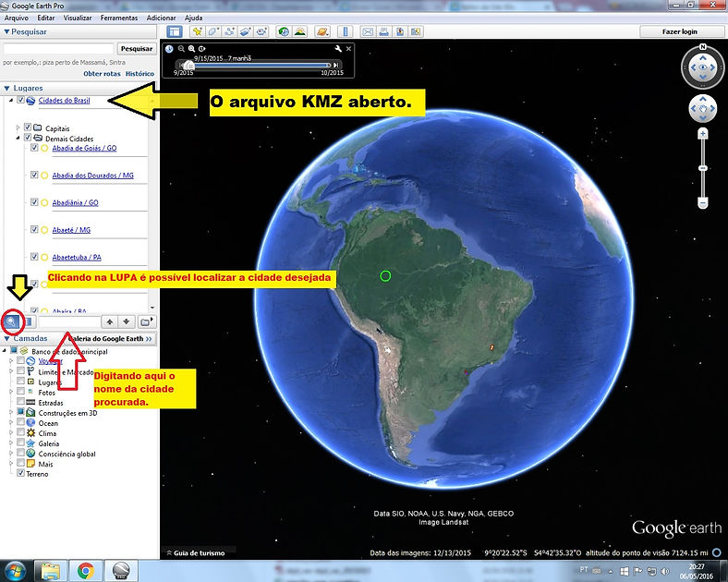Click the search text field under Pesquisar
The height and width of the screenshot is (582, 728).
click(58, 49)
